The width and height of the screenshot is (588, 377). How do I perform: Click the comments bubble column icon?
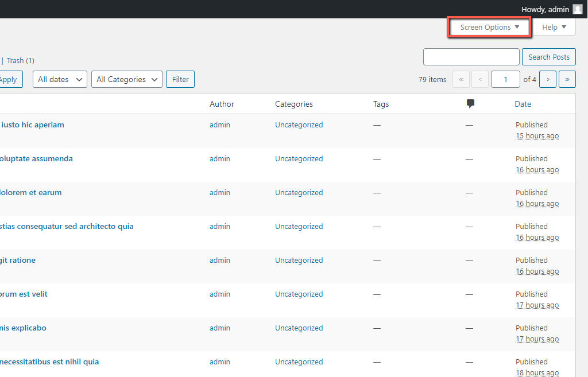pos(470,103)
